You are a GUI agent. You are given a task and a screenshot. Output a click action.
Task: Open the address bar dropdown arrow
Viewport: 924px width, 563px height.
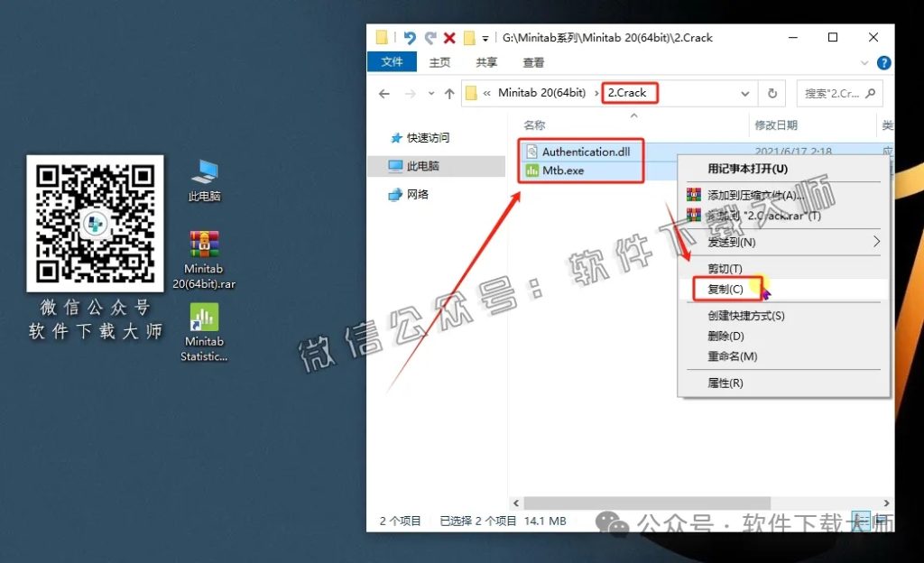click(744, 93)
